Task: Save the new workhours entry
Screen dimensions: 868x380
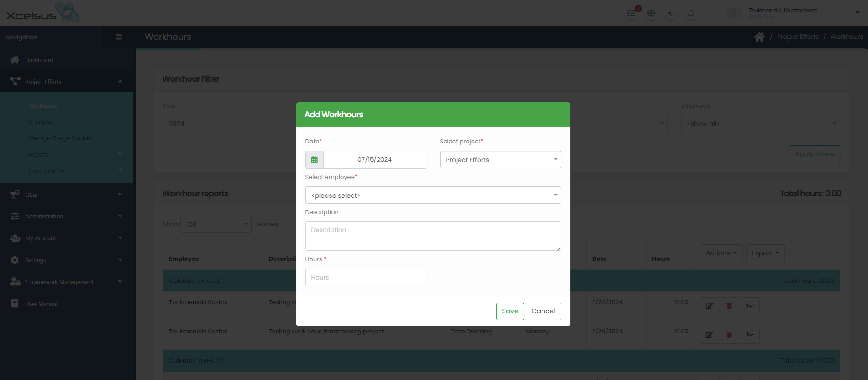Action: [x=510, y=311]
